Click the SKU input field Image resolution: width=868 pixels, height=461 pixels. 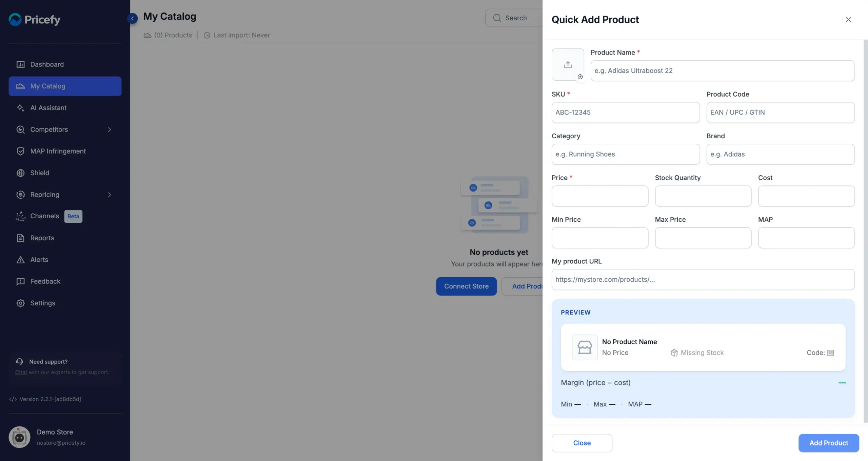pyautogui.click(x=626, y=113)
